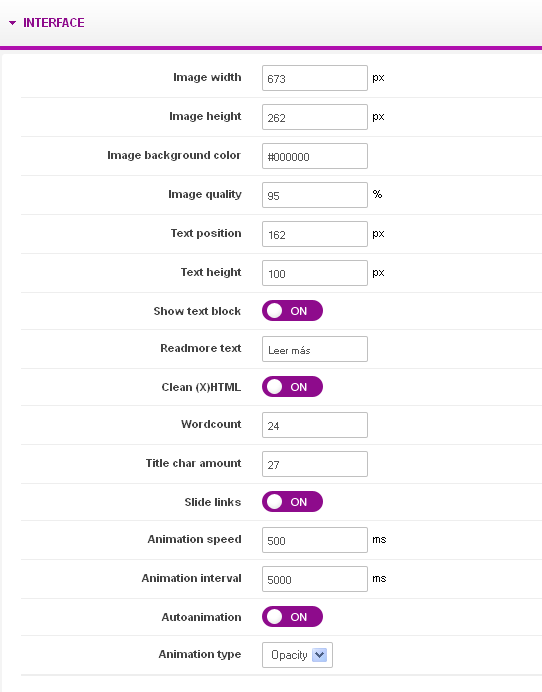Click the Wordcount input showing 24
This screenshot has height=692, width=542.
(x=315, y=425)
